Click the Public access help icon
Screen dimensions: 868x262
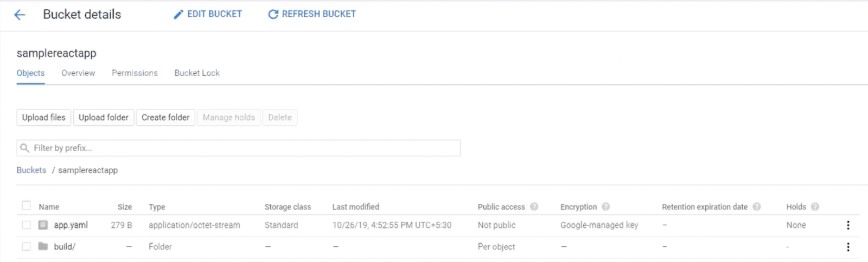pos(534,207)
